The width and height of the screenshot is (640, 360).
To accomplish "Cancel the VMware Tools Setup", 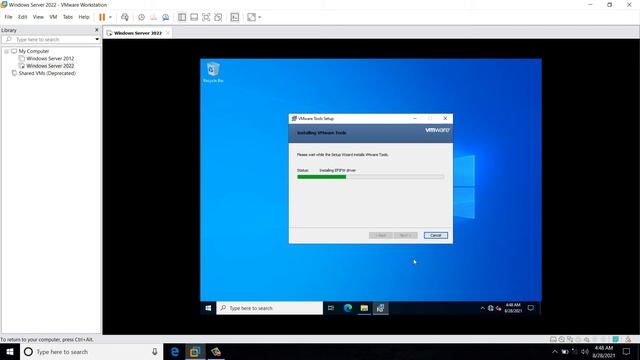I will (x=436, y=236).
